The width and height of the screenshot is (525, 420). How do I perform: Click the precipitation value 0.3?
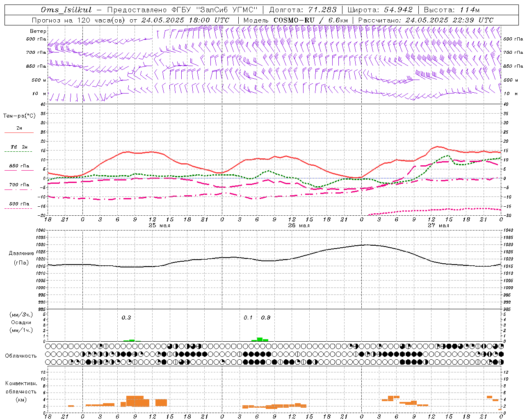[126, 318]
